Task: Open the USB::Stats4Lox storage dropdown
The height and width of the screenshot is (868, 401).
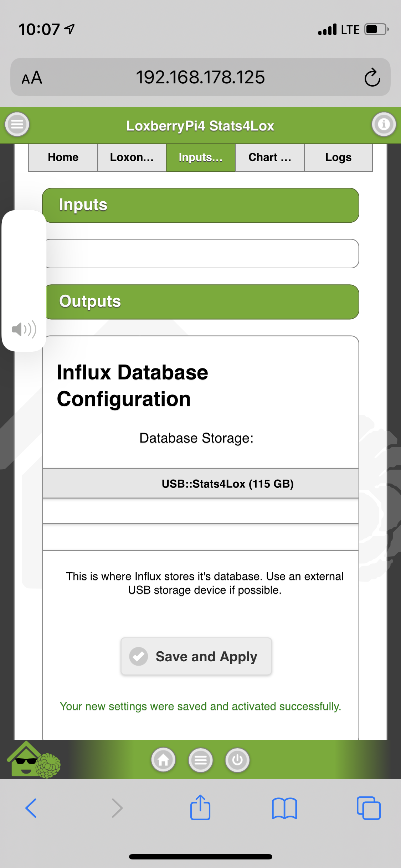Action: pyautogui.click(x=201, y=484)
